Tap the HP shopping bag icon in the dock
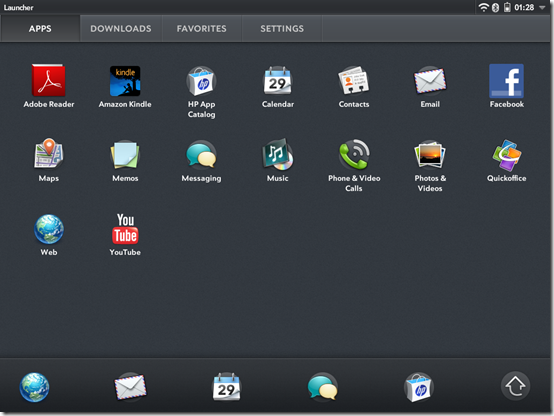The image size is (554, 416). point(419,387)
